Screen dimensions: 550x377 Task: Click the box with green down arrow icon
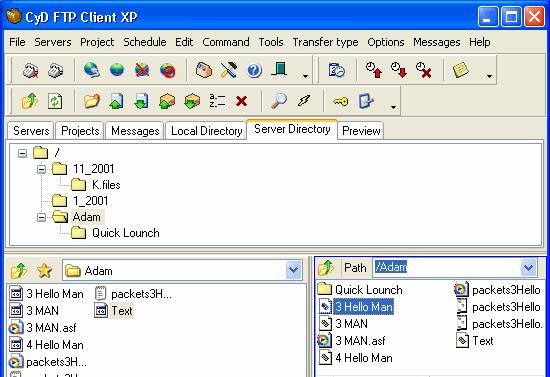[x=192, y=101]
